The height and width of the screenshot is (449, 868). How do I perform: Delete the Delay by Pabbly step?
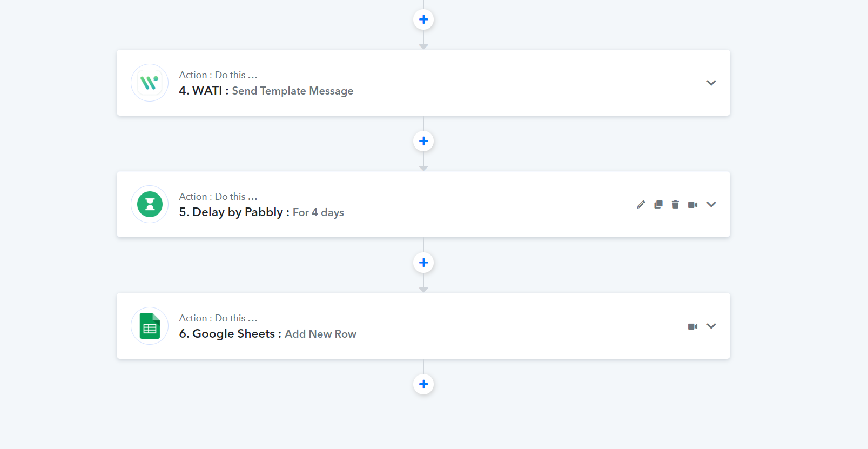coord(675,205)
